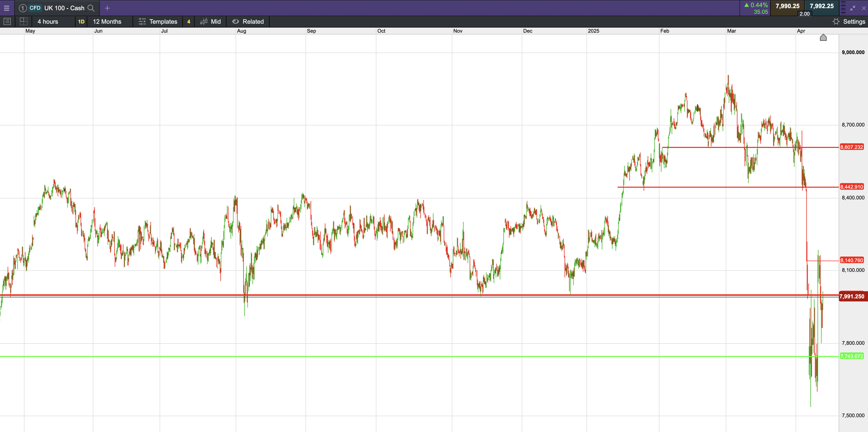Expand the Mid price type dropdown
The image size is (868, 432).
(211, 22)
